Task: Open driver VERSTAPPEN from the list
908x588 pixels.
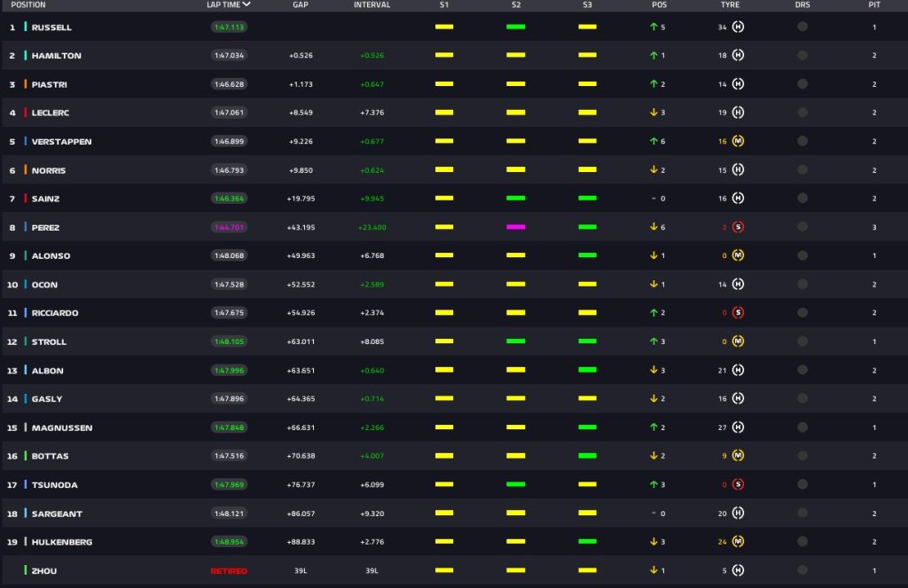Action: (x=61, y=142)
